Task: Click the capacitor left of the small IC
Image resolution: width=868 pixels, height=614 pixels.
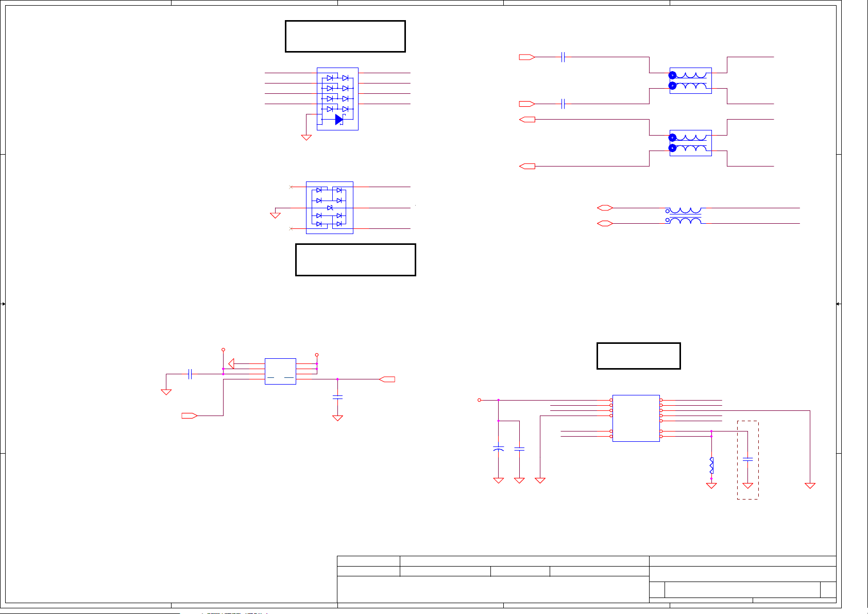Action: tap(190, 374)
